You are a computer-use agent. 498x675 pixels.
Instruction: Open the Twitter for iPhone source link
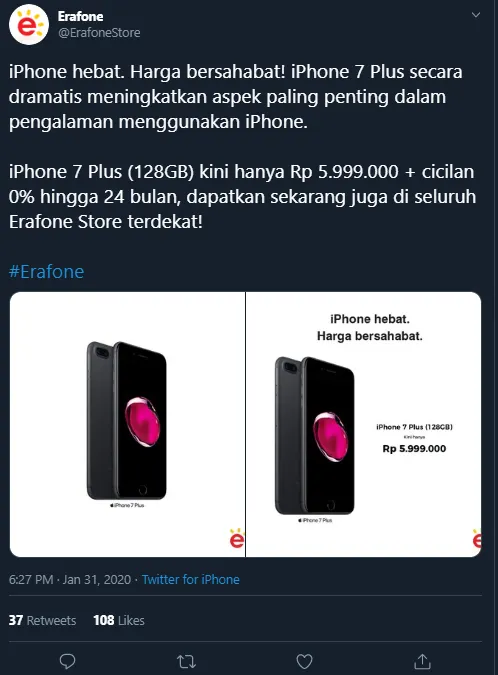pos(191,579)
